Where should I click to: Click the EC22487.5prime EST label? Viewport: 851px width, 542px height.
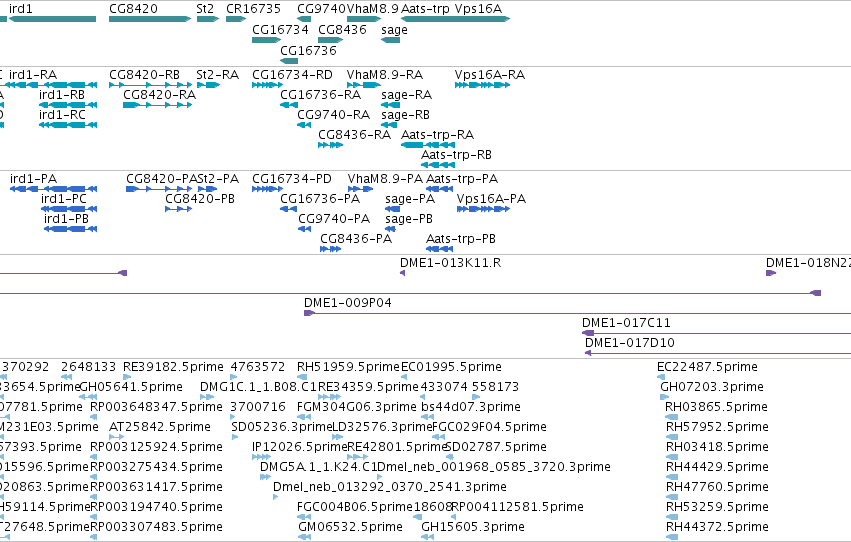pos(707,367)
